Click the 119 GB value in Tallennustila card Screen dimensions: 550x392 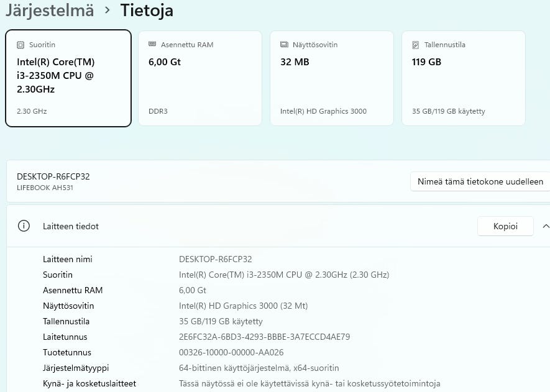click(x=426, y=62)
